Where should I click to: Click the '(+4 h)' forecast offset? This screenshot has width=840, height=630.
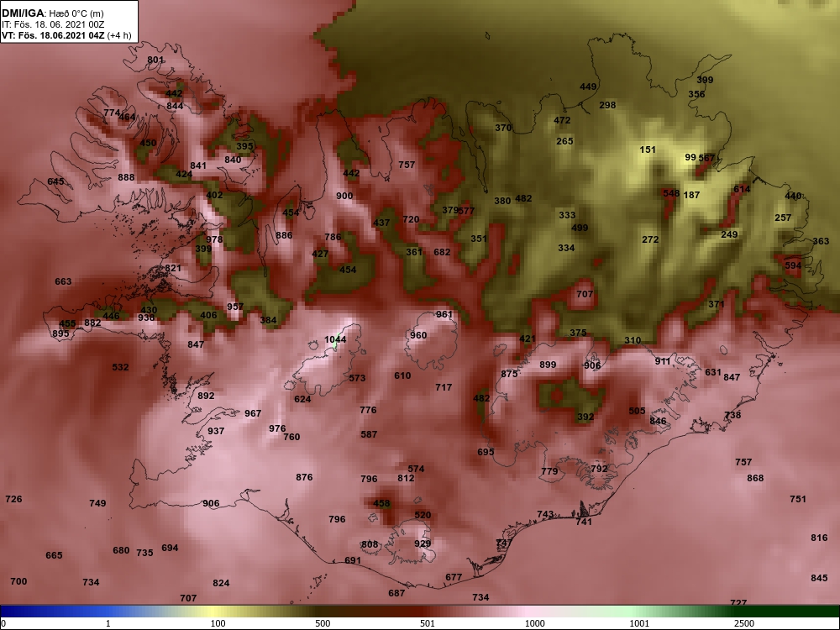pyautogui.click(x=119, y=35)
